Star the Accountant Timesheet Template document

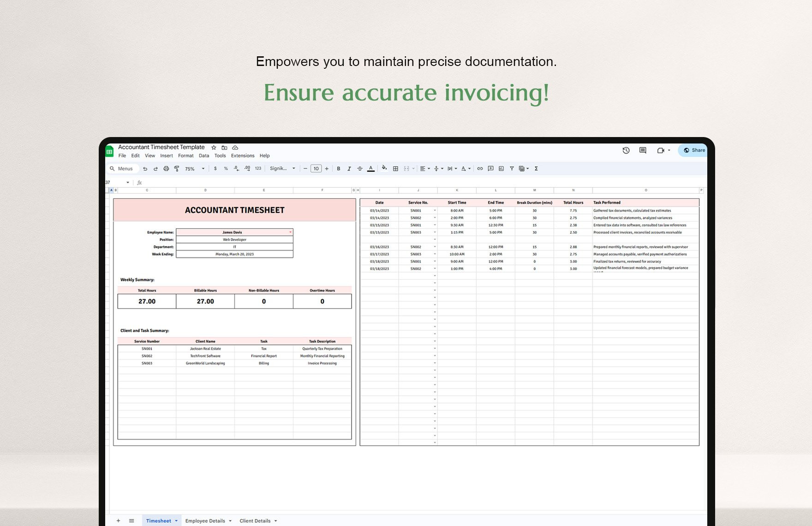coord(214,148)
